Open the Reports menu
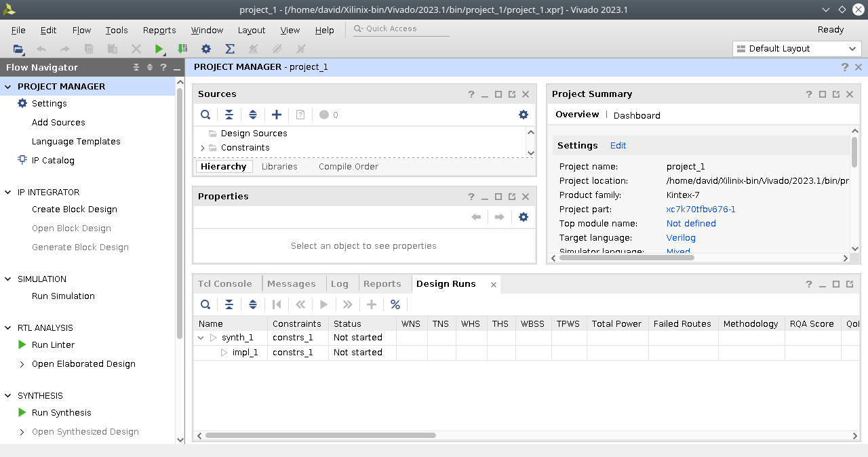The height and width of the screenshot is (457, 868). click(159, 31)
